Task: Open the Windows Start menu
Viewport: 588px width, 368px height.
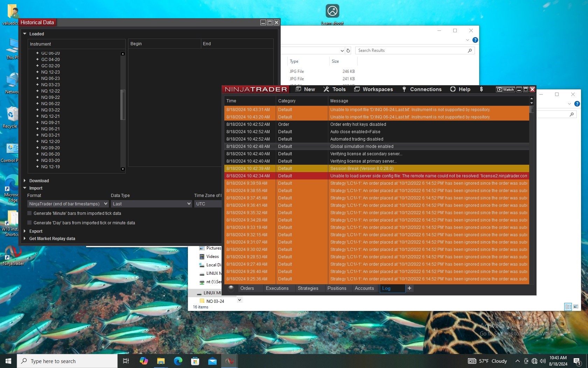Action: click(8, 361)
